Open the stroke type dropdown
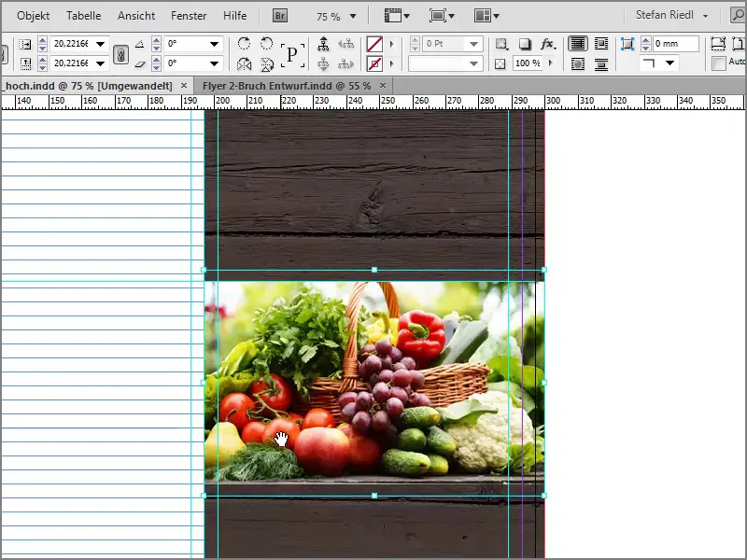This screenshot has width=747, height=560. [474, 63]
